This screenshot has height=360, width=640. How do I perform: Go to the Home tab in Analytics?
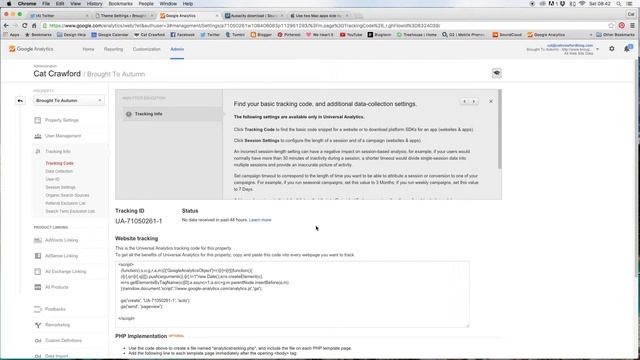(88, 49)
